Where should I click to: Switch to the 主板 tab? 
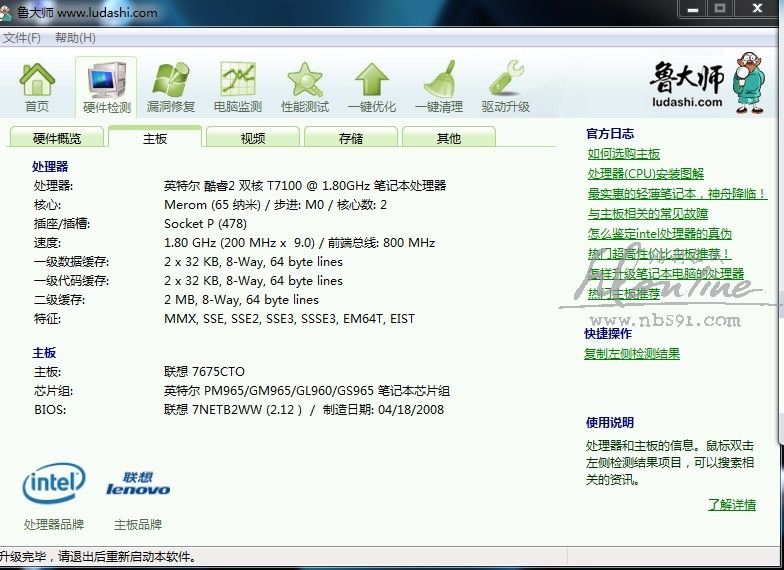click(155, 137)
